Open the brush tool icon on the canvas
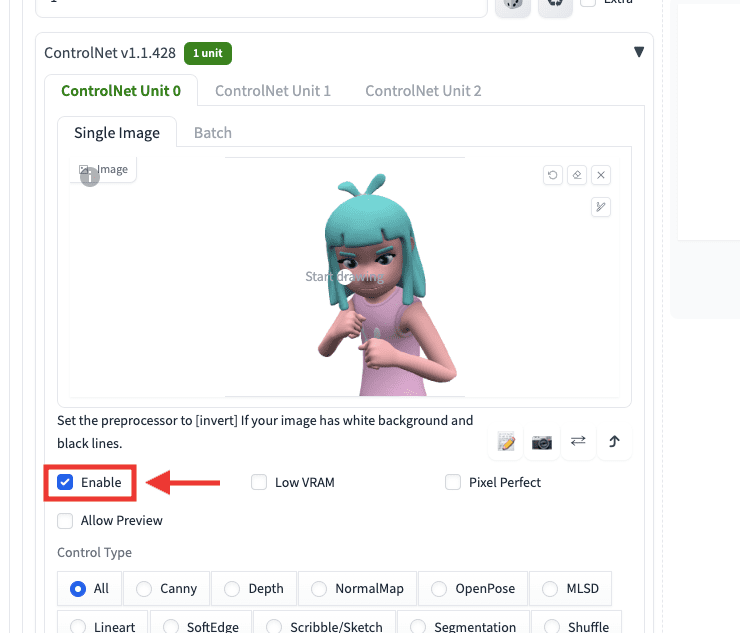This screenshot has width=740, height=633. 601,207
